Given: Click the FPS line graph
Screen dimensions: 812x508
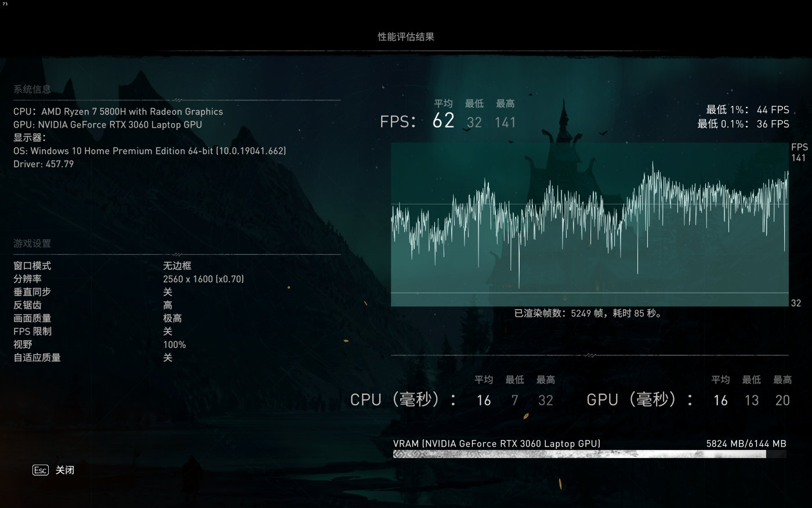Looking at the screenshot, I should point(589,224).
